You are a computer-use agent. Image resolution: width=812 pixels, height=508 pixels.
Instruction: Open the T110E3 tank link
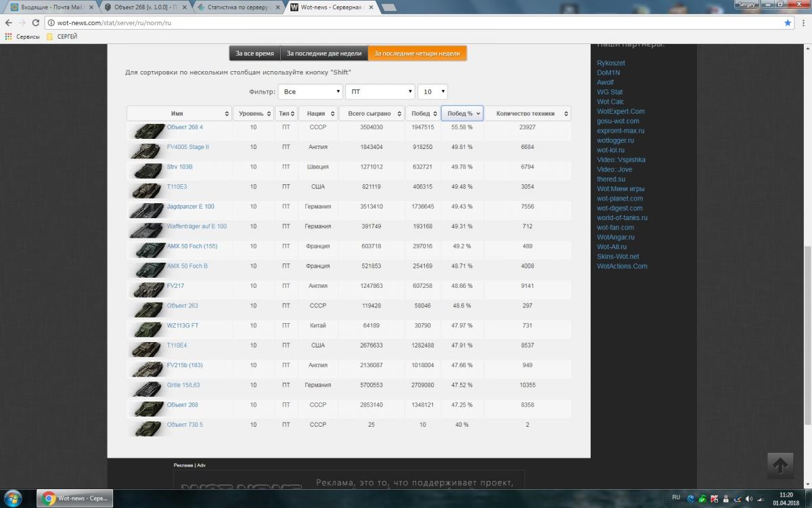pos(177,186)
